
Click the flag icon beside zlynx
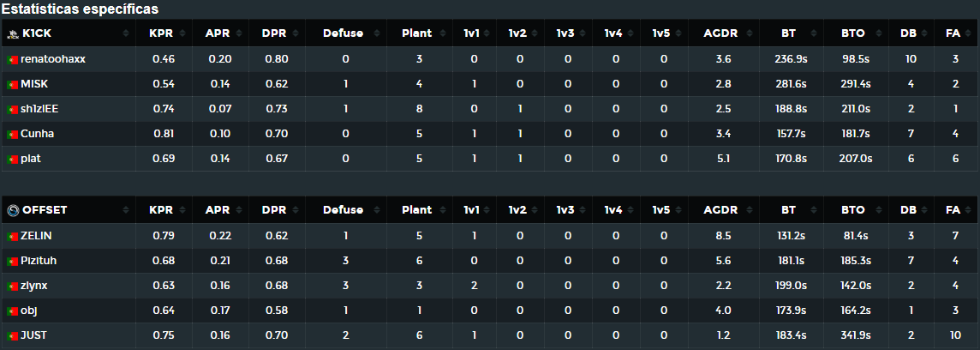(12, 287)
